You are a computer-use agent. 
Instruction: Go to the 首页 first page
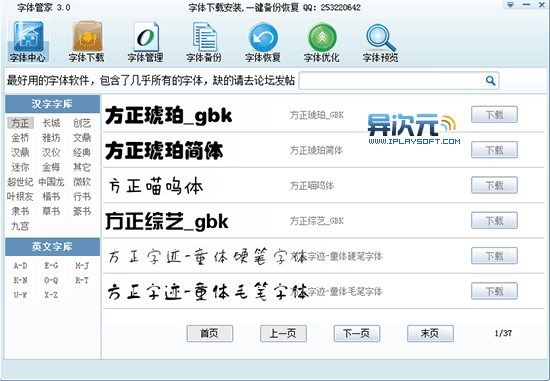click(x=210, y=333)
